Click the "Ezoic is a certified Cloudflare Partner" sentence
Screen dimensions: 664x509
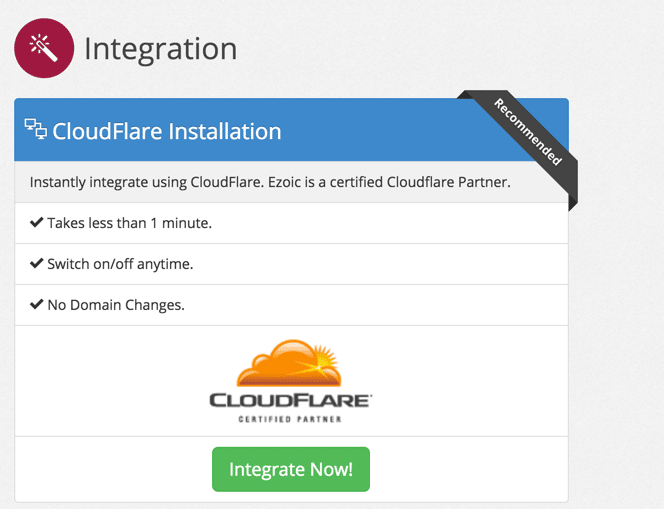tap(394, 183)
